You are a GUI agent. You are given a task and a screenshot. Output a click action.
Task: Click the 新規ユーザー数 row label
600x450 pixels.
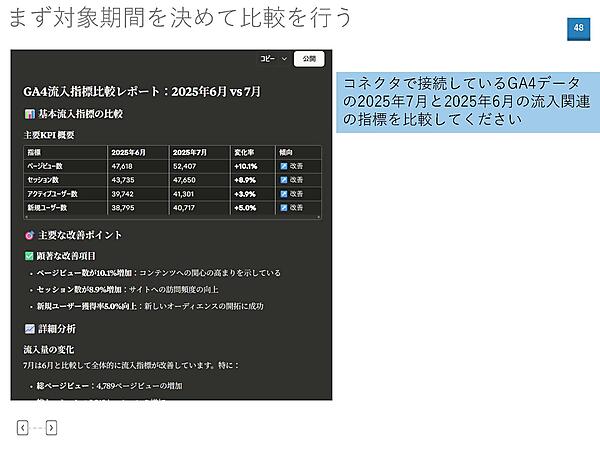(x=47, y=208)
